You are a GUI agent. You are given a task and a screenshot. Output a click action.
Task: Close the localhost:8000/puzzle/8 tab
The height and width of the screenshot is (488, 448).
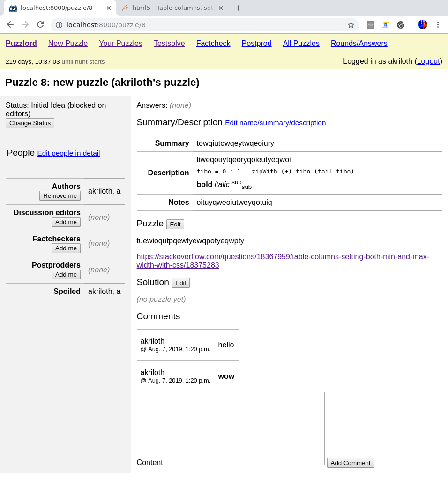click(109, 8)
